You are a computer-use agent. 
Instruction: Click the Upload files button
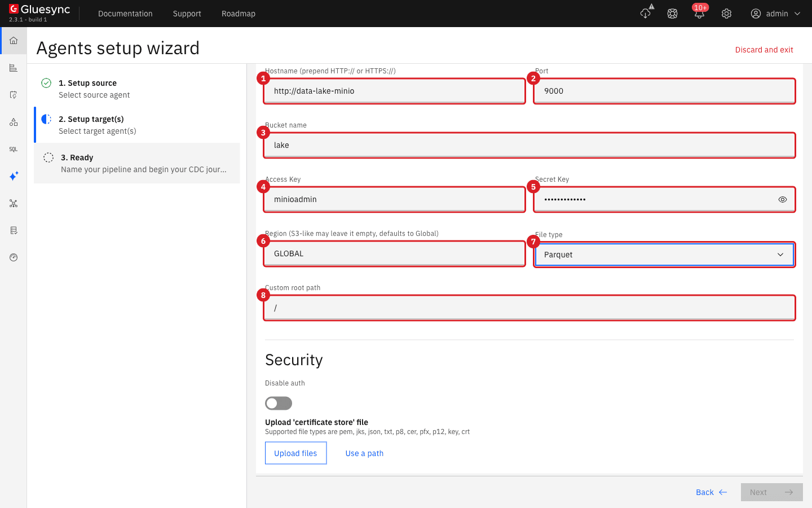pos(295,453)
